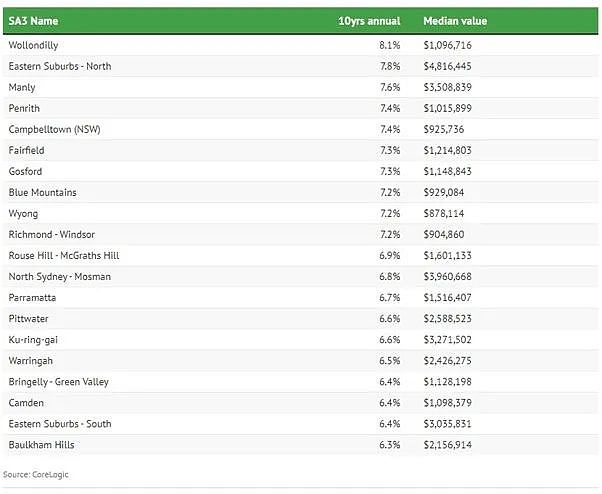Click the Ku-ring-gai median value $3,271,502
The width and height of the screenshot is (602, 494).
click(x=447, y=340)
